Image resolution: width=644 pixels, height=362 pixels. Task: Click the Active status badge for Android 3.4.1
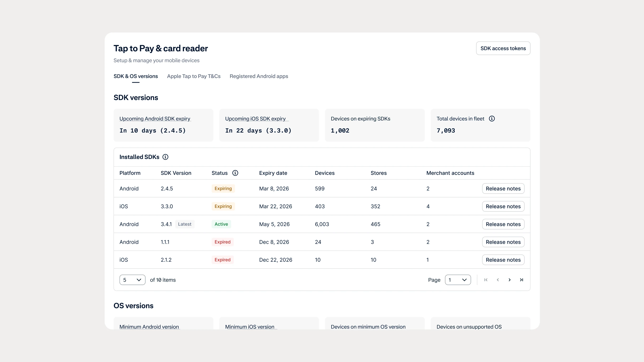coord(221,224)
